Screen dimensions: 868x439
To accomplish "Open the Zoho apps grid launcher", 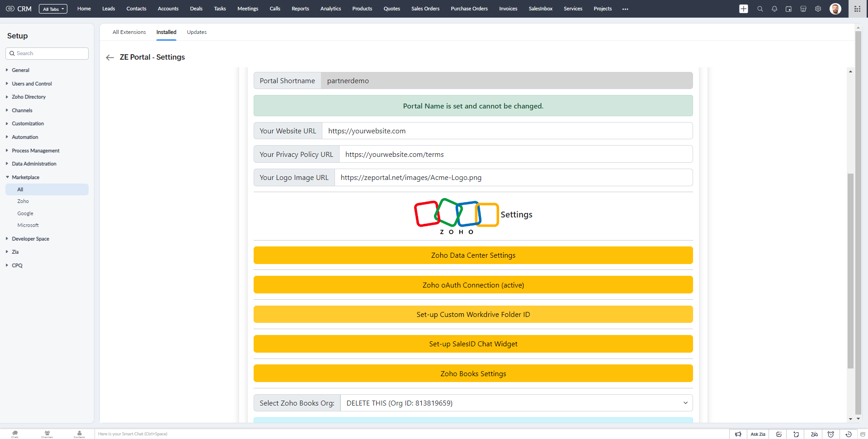I will (857, 9).
